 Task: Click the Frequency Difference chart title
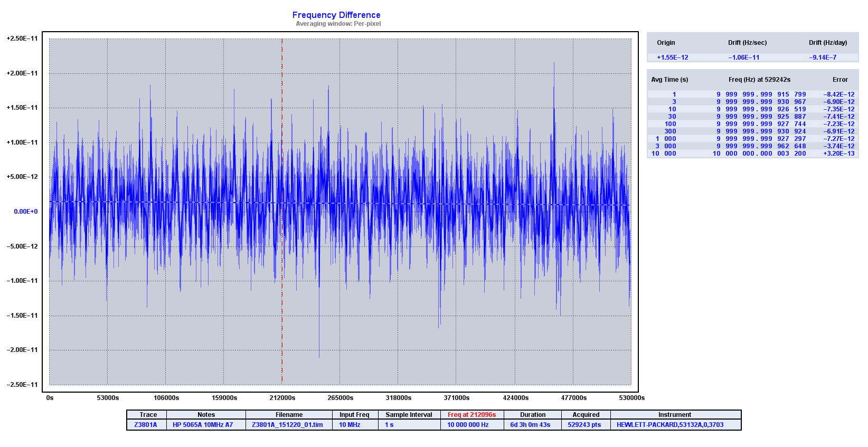click(x=336, y=15)
